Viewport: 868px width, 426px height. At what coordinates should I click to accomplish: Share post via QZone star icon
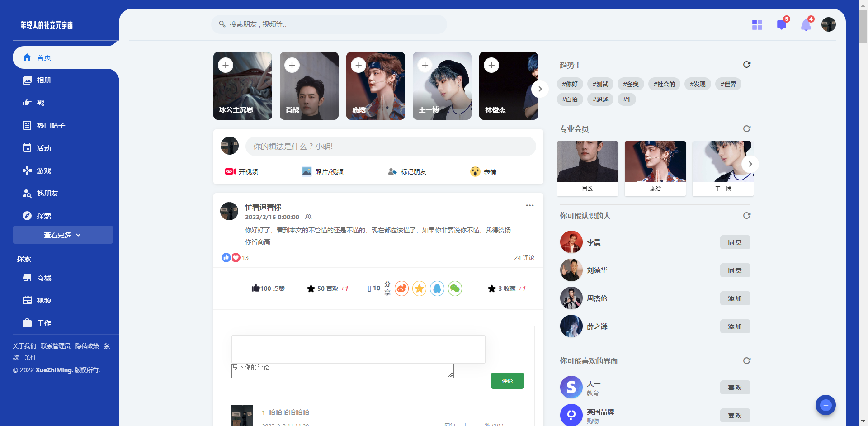[x=420, y=289]
